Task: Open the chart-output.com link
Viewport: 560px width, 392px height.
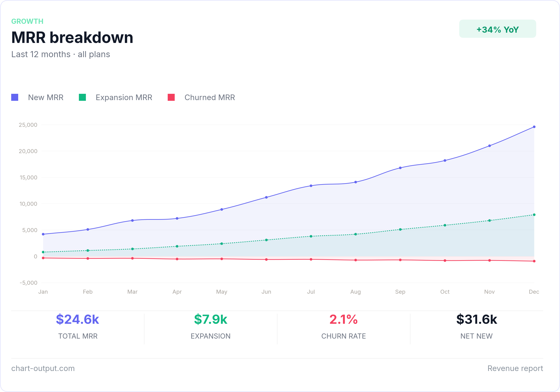Action: [x=43, y=368]
